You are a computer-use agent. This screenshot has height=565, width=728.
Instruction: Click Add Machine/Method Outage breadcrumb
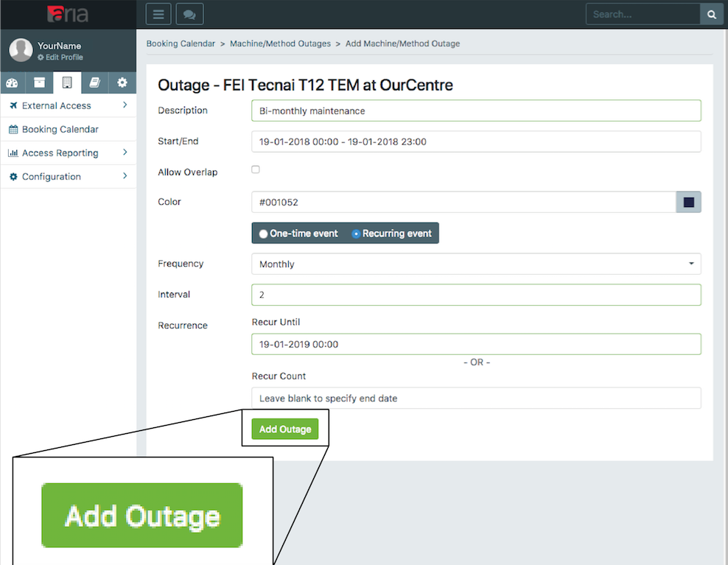coord(402,43)
